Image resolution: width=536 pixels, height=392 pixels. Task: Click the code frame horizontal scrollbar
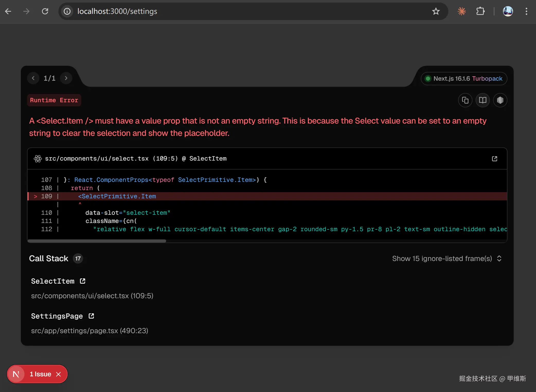(x=97, y=241)
